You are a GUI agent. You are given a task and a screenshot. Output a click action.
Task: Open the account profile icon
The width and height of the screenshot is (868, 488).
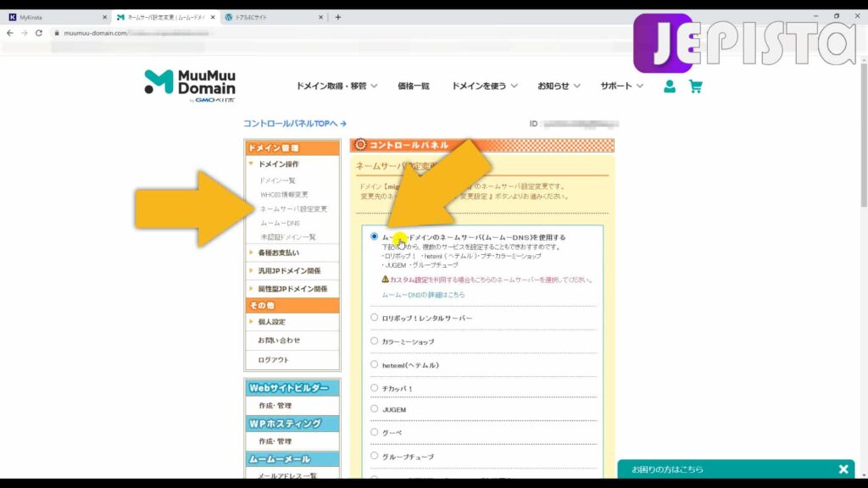pyautogui.click(x=670, y=85)
